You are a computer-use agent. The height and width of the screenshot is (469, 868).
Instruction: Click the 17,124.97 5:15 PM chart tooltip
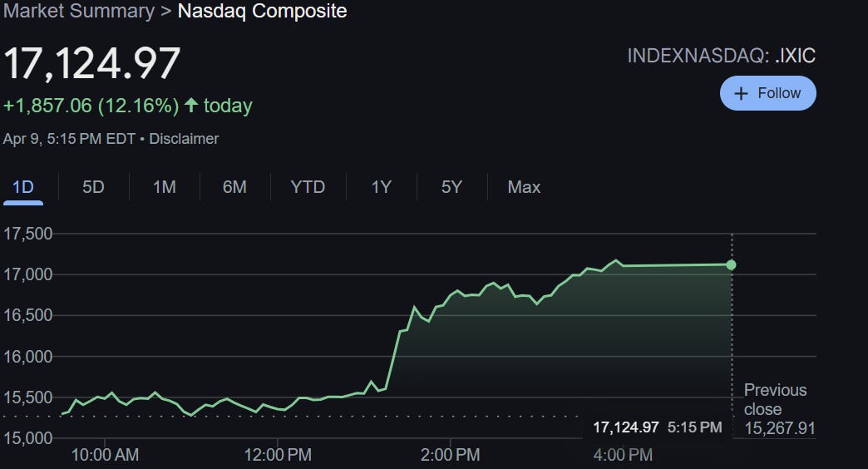click(658, 427)
